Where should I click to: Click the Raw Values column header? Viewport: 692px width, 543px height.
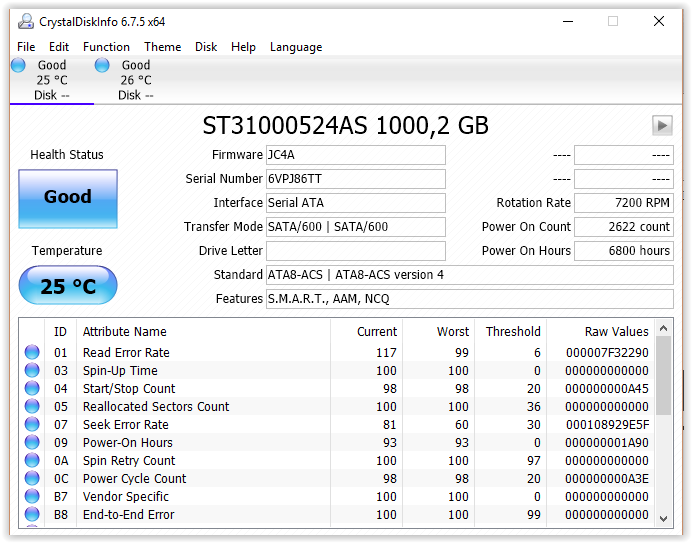tap(600, 332)
